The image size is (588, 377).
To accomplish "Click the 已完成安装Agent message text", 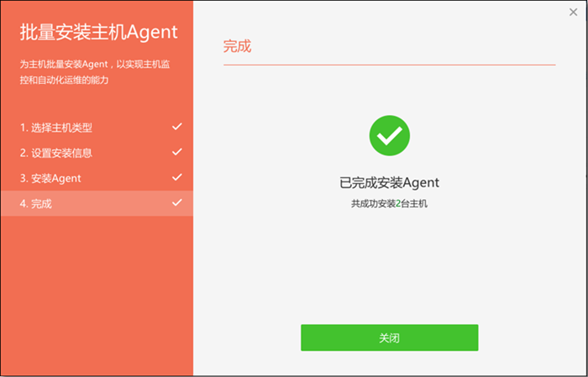I will coord(389,183).
